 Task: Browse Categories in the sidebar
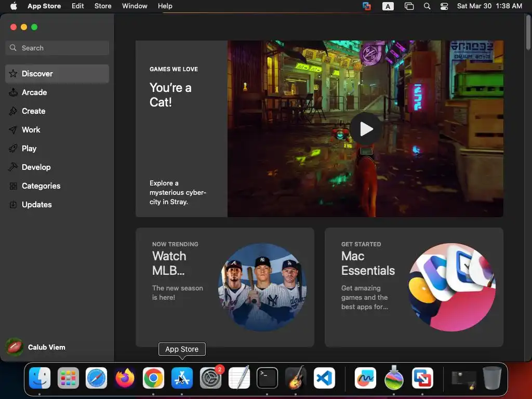coord(57,186)
